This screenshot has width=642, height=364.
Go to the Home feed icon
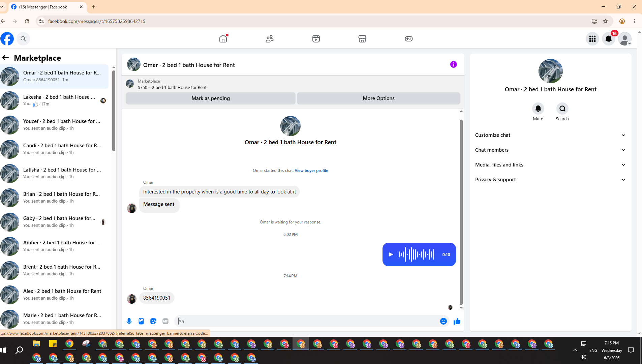(x=223, y=39)
